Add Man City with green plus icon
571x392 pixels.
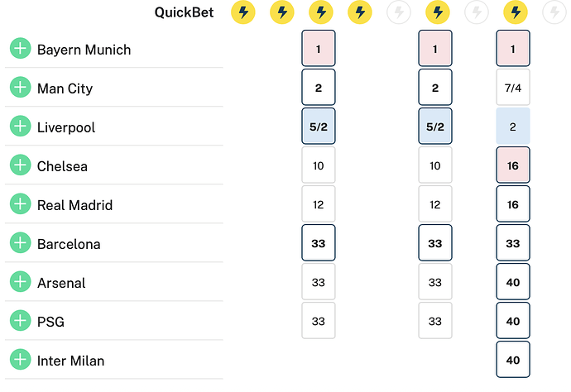pos(21,87)
